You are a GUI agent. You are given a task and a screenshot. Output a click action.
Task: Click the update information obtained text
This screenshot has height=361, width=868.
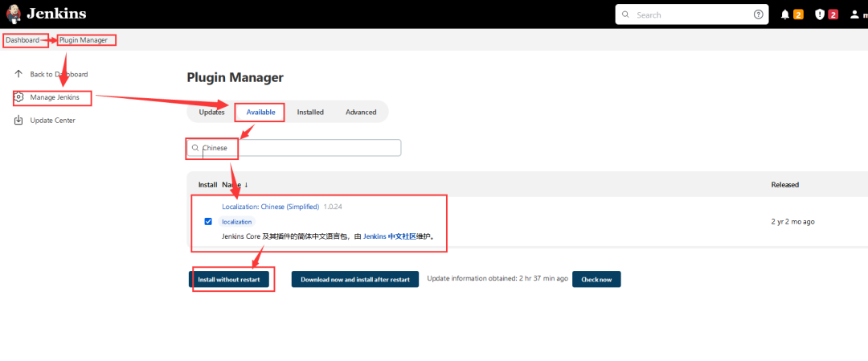497,278
